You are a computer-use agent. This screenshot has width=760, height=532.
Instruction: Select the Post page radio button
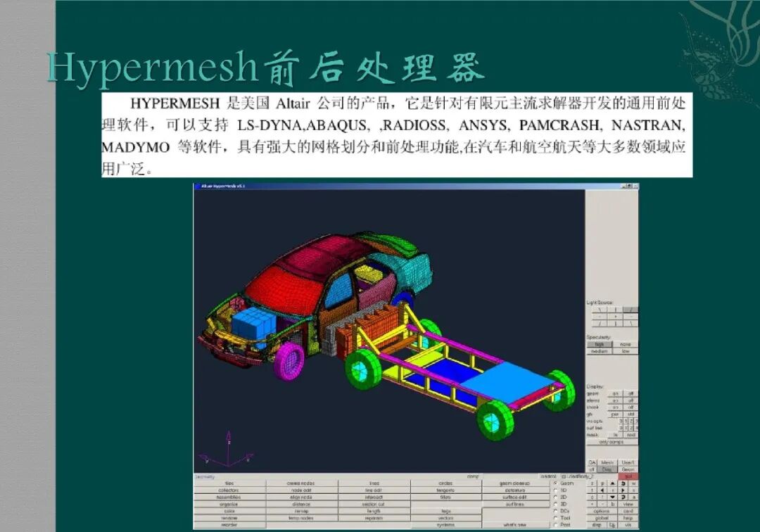(555, 525)
